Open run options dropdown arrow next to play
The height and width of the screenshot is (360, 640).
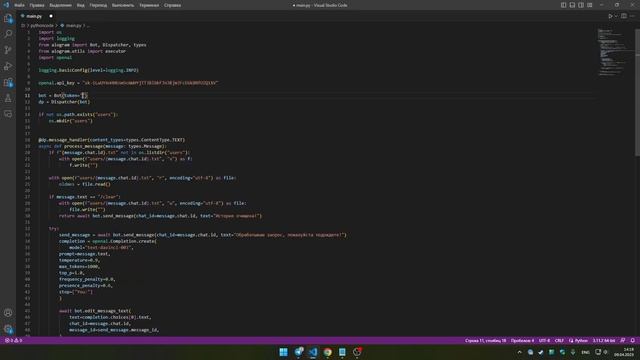point(616,16)
